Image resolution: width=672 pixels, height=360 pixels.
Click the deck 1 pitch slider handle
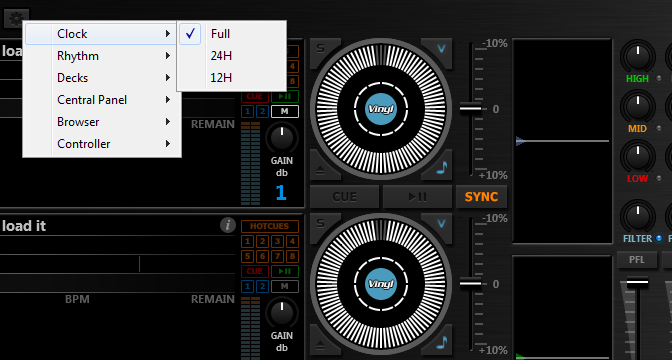click(x=471, y=108)
